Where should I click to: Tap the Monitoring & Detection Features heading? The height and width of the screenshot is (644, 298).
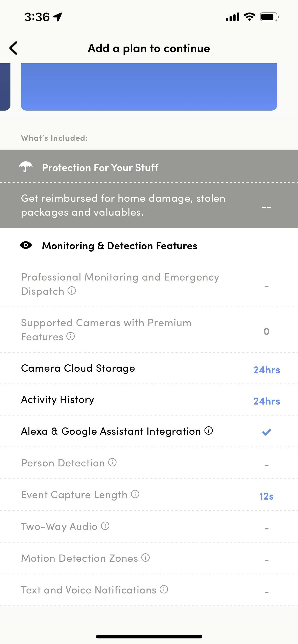(119, 246)
